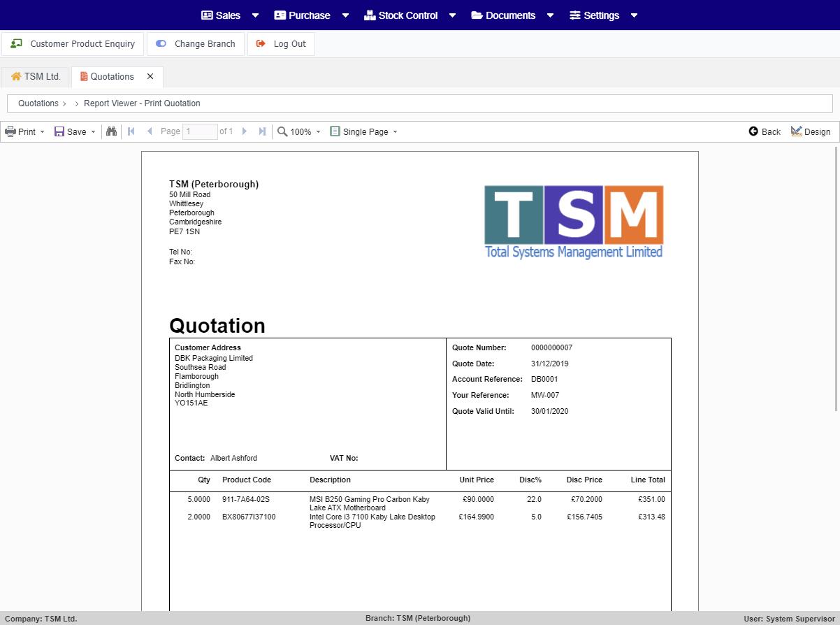Click product code 911-7A64-02S
Viewport: 840px width, 625px height.
pos(245,500)
